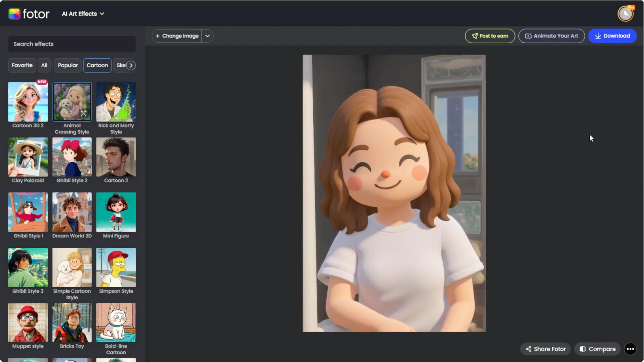Apply the Ghibli Style 1 effect
The width and height of the screenshot is (644, 362).
pyautogui.click(x=28, y=212)
